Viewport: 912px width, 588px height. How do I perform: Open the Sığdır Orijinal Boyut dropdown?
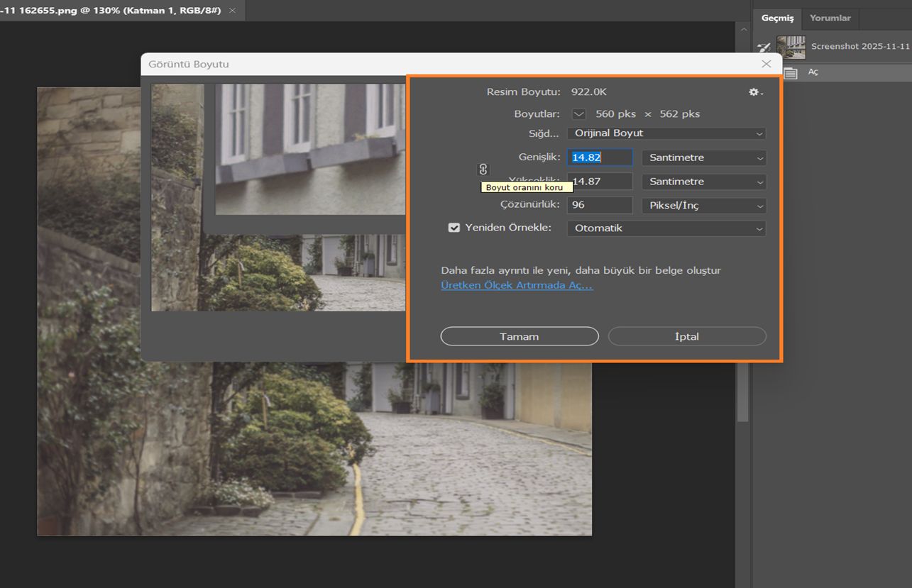point(666,133)
